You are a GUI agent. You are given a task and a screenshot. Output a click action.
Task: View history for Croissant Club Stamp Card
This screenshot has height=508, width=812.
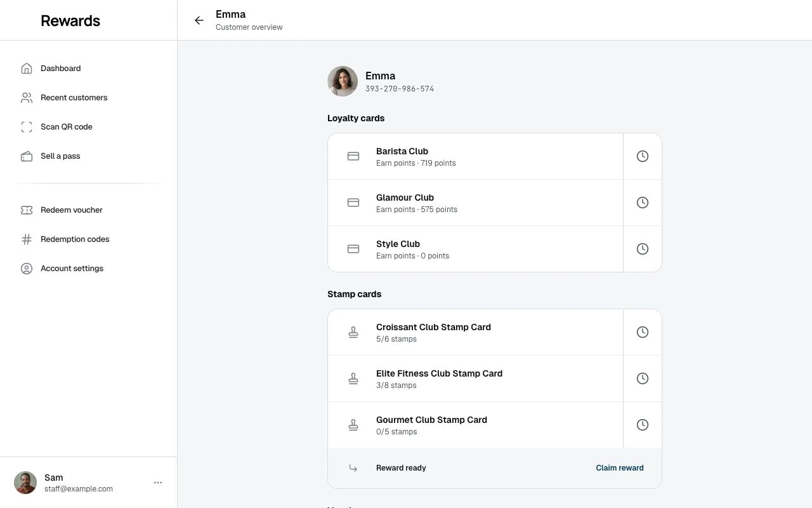tap(643, 332)
